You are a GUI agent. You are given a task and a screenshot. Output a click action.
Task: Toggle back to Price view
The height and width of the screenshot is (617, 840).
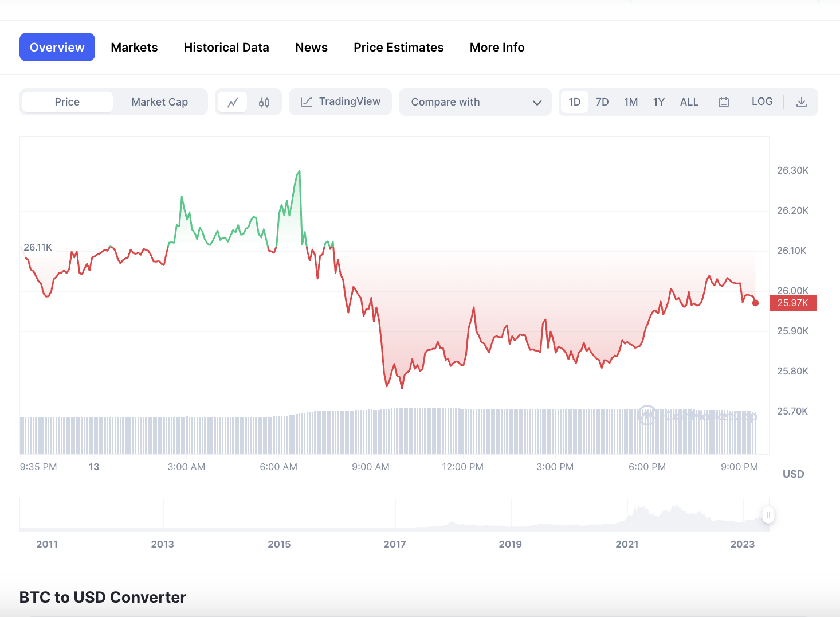click(x=66, y=101)
